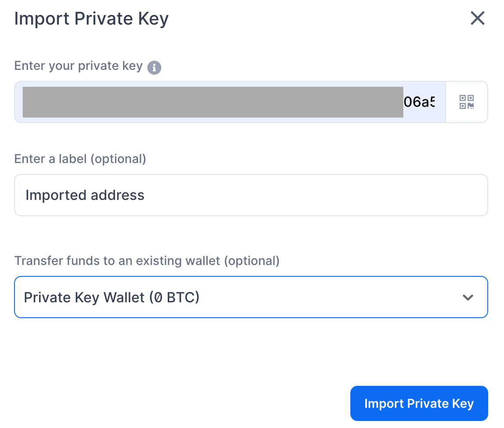Click '(0 BTC)' balance text in wallet selector

[174, 297]
